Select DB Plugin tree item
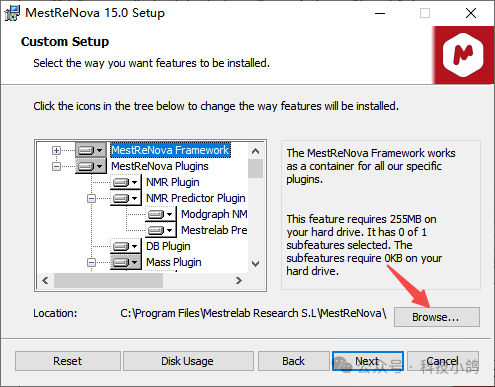The width and height of the screenshot is (495, 387). click(168, 246)
